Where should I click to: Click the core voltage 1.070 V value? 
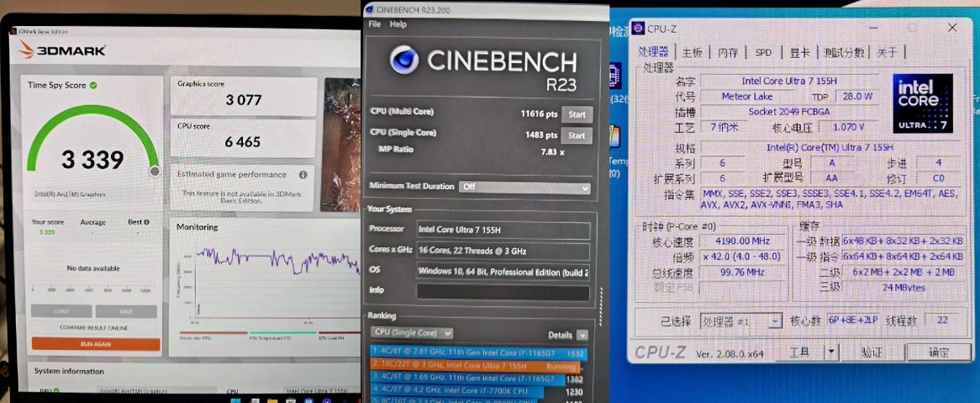tap(850, 127)
